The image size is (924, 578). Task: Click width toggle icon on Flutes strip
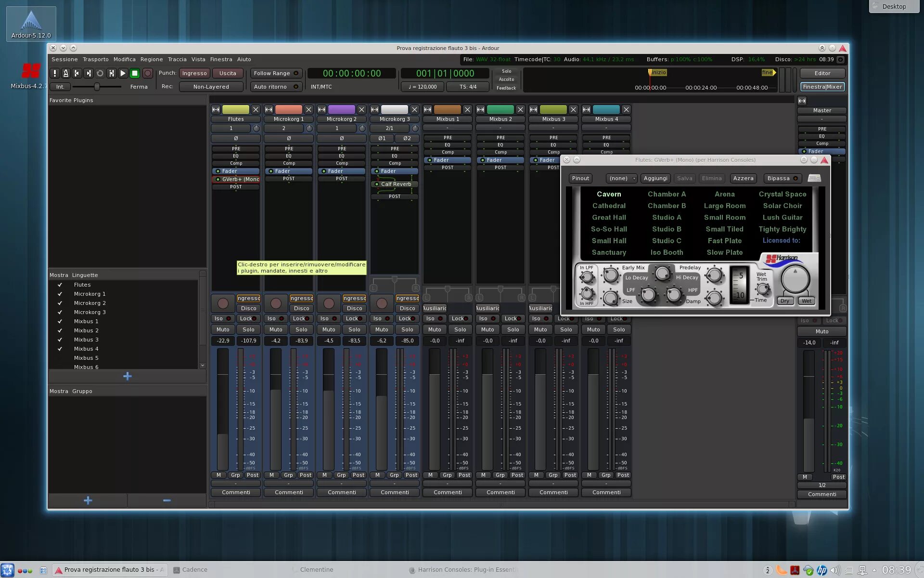pos(216,110)
